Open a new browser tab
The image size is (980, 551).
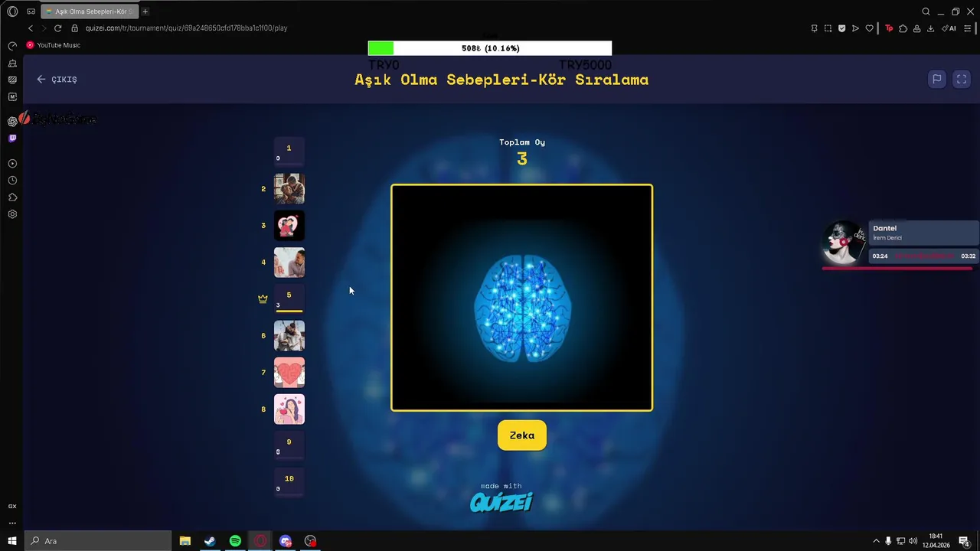(145, 11)
